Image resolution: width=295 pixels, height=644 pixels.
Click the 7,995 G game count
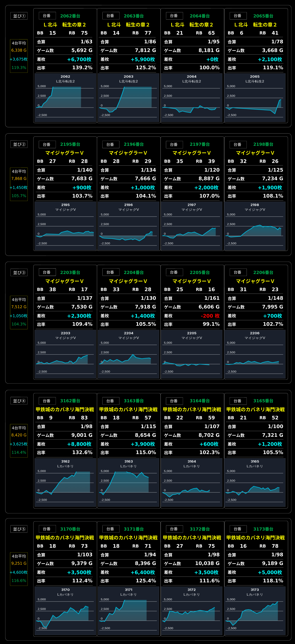[x=273, y=307]
